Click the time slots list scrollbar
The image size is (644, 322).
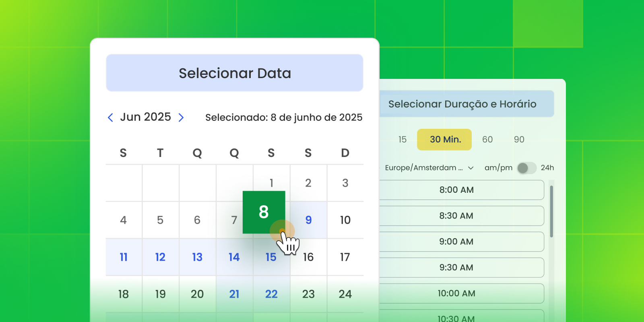[551, 211]
